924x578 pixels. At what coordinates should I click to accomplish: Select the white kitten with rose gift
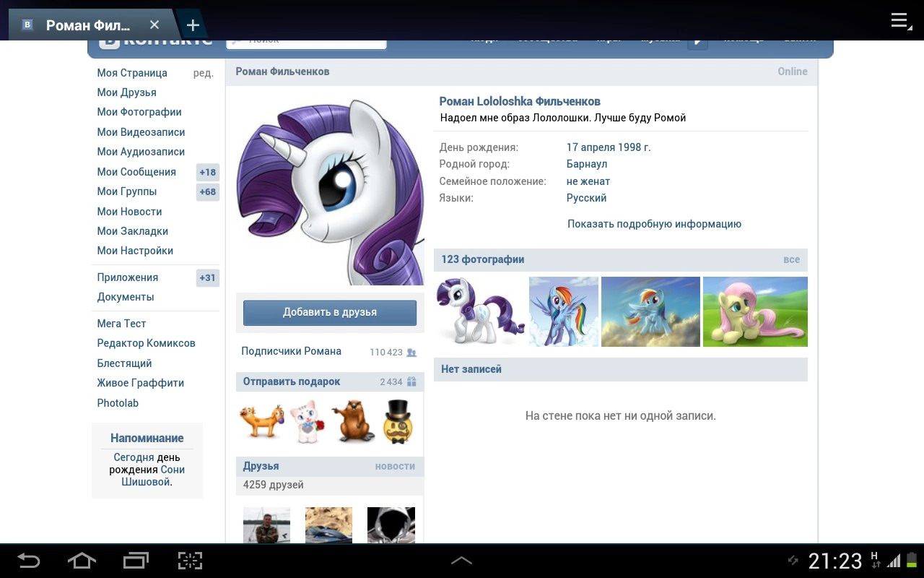tap(307, 421)
